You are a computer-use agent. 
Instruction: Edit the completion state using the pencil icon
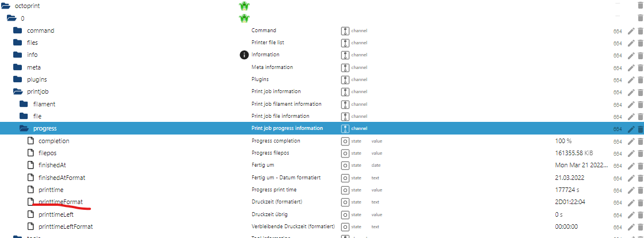tap(631, 141)
